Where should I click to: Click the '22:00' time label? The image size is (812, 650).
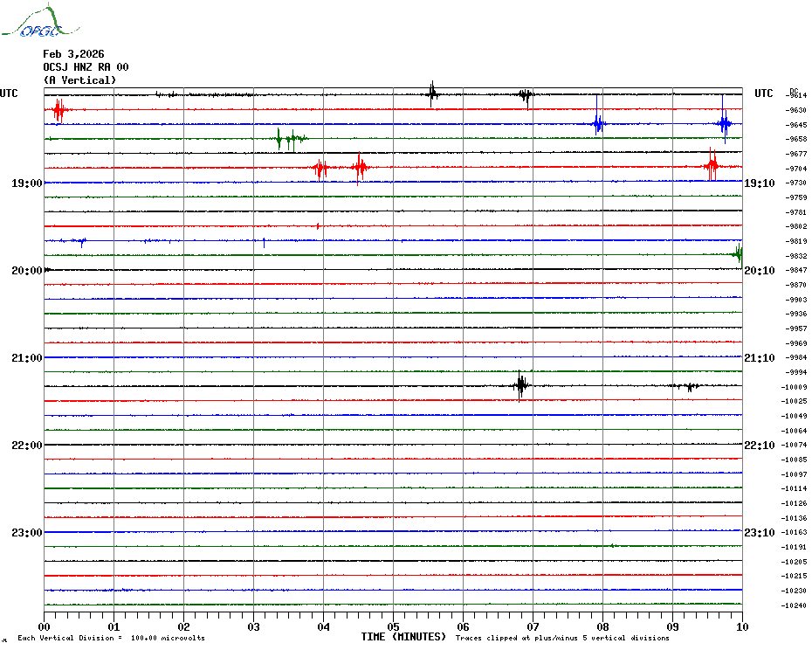point(27,446)
